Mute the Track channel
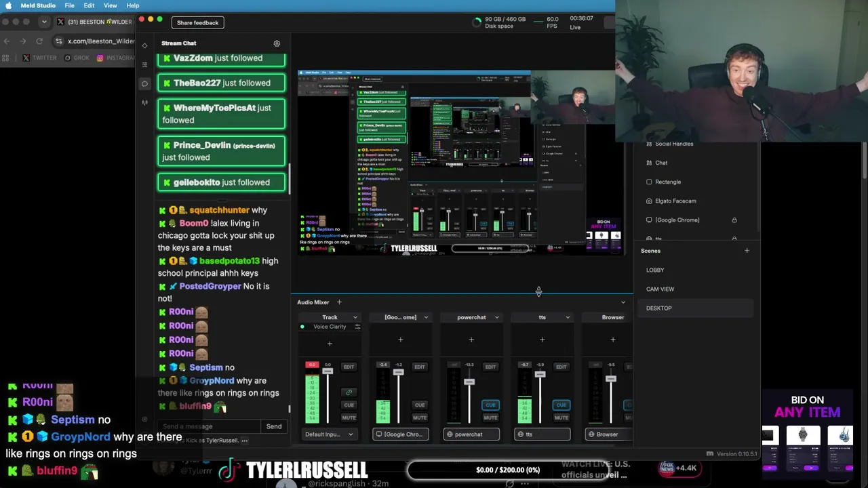The height and width of the screenshot is (488, 868). click(349, 418)
